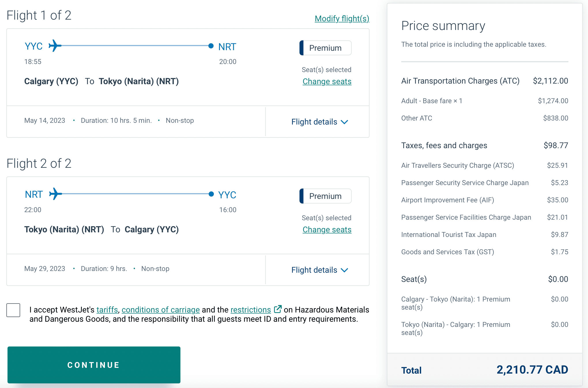Click airplane icon on Flight 2 route
This screenshot has width=588, height=388.
click(55, 194)
